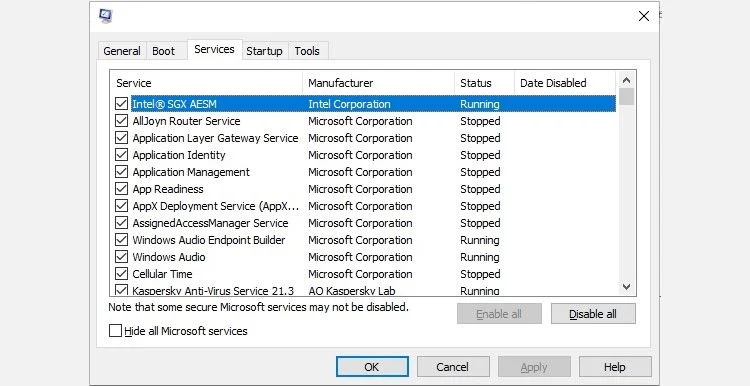Confirm with the OK button
This screenshot has width=750, height=386.
point(372,367)
